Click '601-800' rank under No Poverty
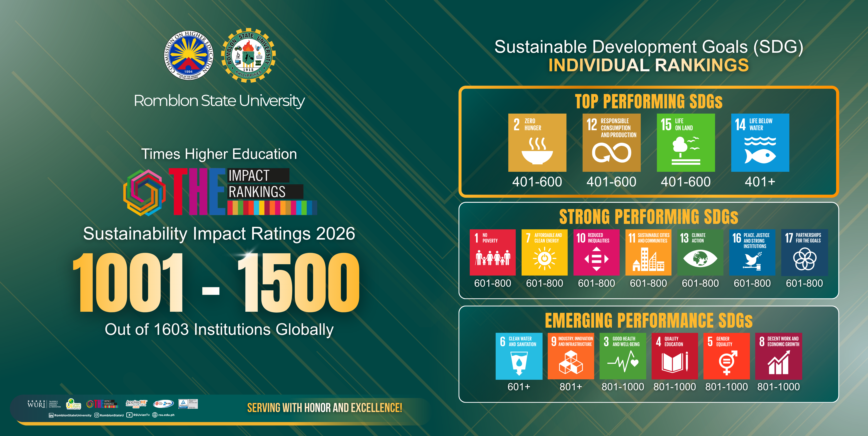 click(x=493, y=283)
